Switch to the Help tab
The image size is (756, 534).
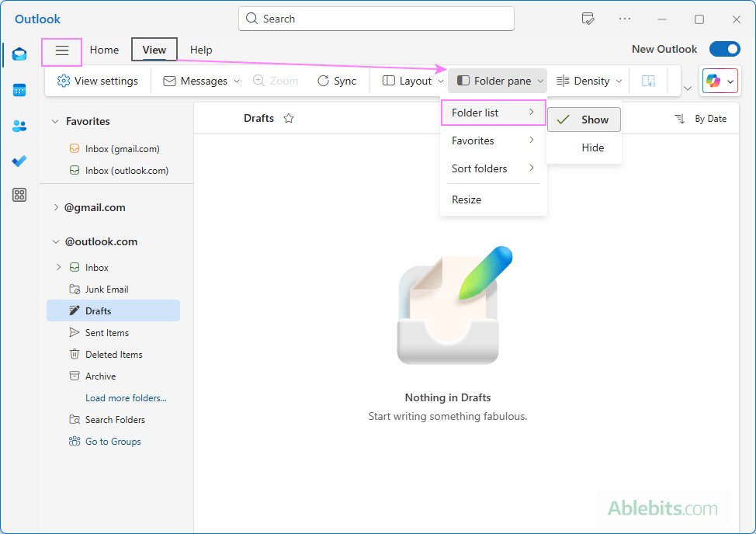point(201,50)
